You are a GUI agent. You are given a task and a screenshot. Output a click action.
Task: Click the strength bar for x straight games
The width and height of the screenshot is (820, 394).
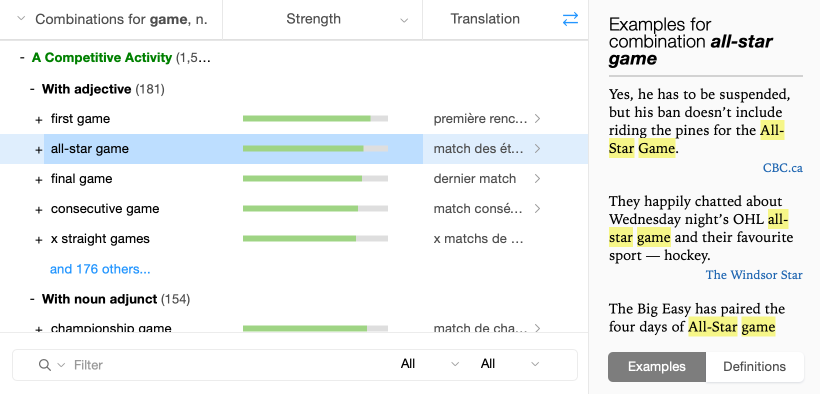pyautogui.click(x=315, y=239)
